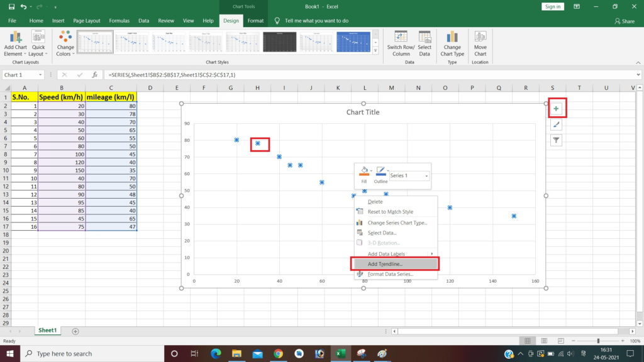Open Chrome from the taskbar

[x=278, y=353]
